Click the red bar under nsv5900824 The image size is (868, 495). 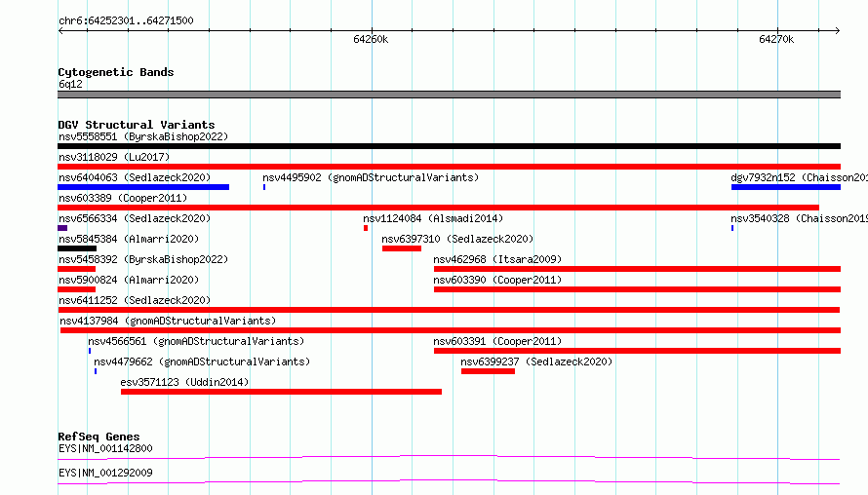coord(76,289)
